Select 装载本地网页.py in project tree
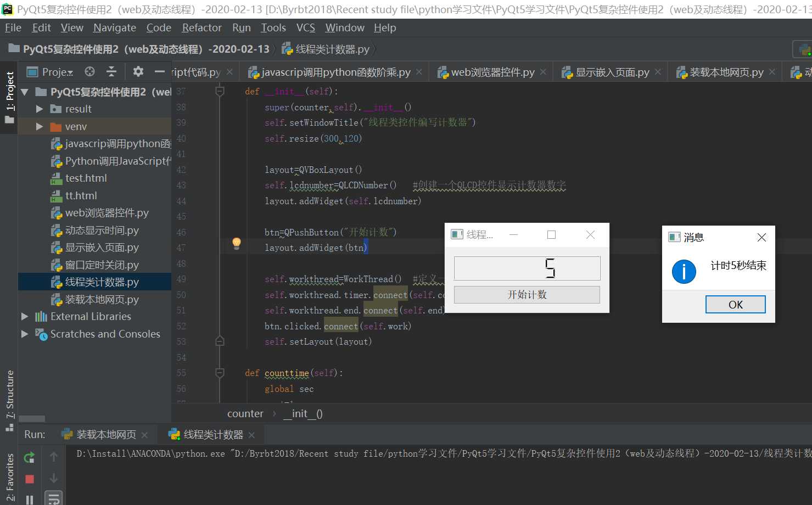The image size is (812, 505). click(94, 300)
